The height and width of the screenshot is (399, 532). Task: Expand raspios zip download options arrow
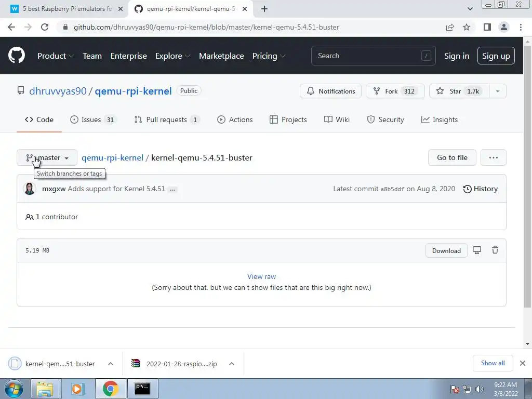pyautogui.click(x=231, y=364)
